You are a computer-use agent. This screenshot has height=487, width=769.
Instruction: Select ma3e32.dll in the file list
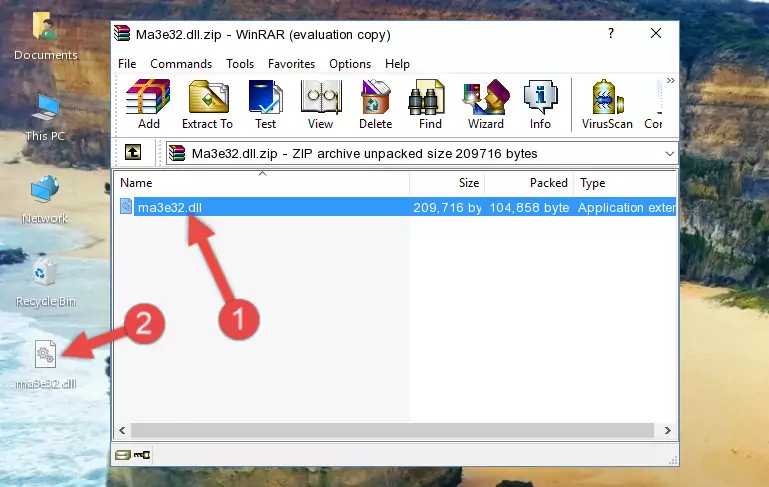tap(170, 207)
